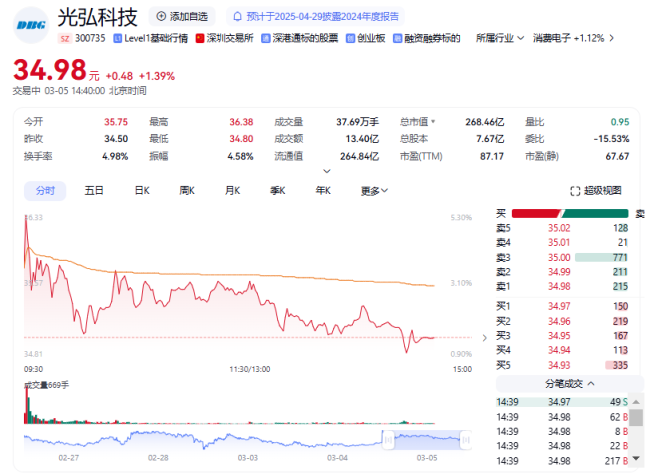The height and width of the screenshot is (474, 650).
Task: Click the 创业板 tag
Action: (x=366, y=39)
